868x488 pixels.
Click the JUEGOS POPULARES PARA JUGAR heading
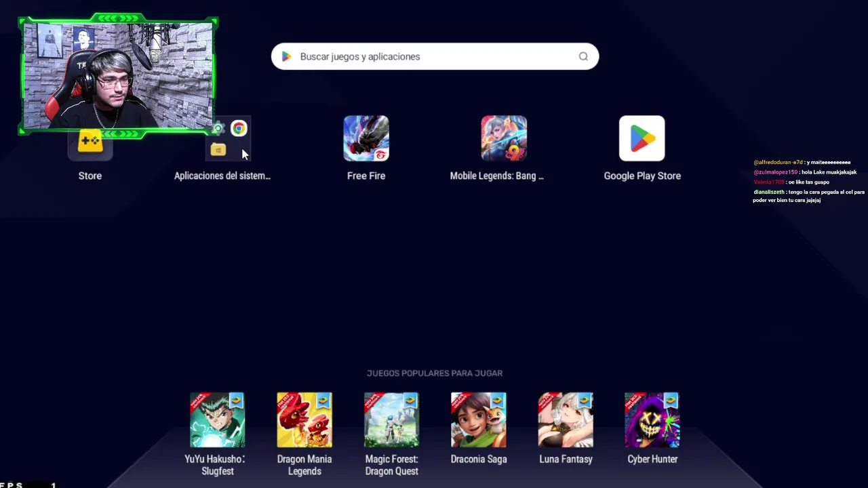(x=435, y=373)
